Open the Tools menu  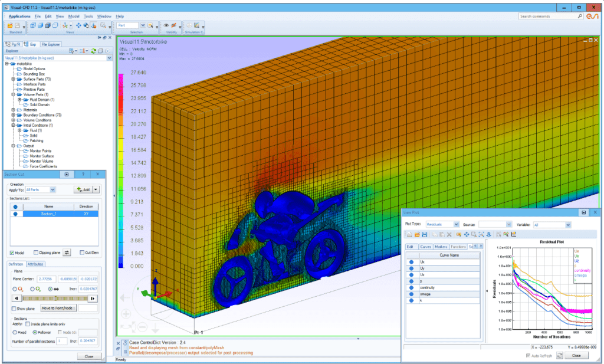[x=87, y=16]
